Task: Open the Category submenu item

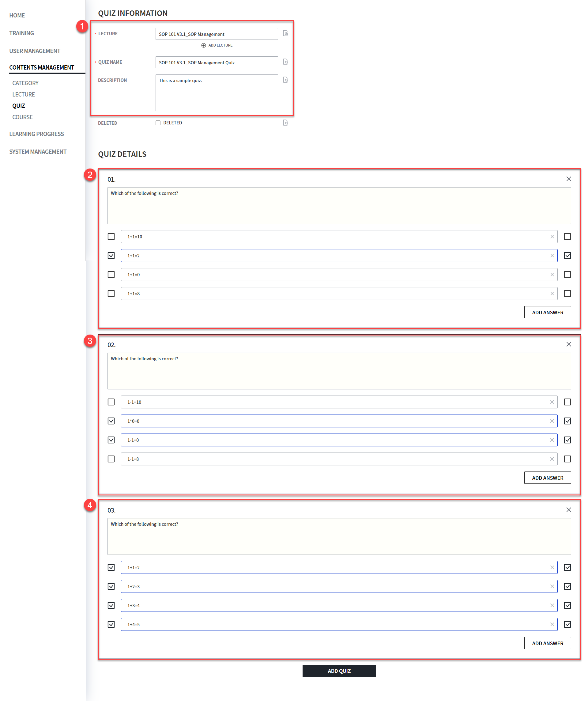Action: (25, 83)
